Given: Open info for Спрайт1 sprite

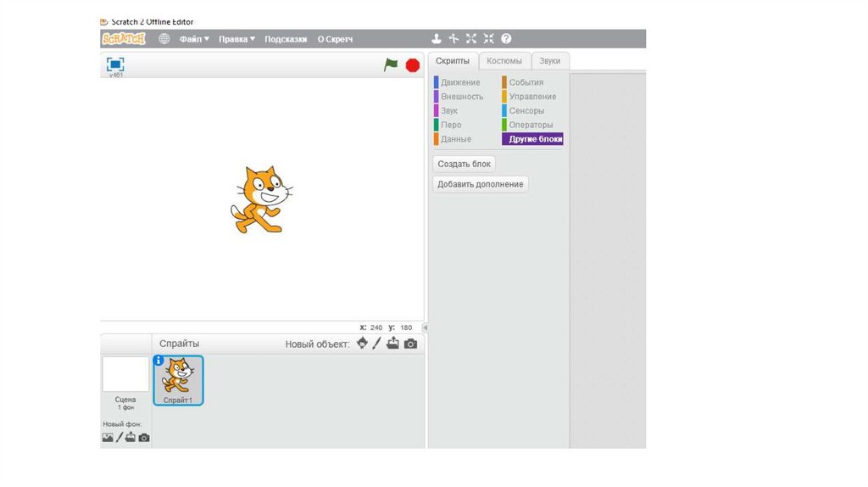Looking at the screenshot, I should coord(159,361).
